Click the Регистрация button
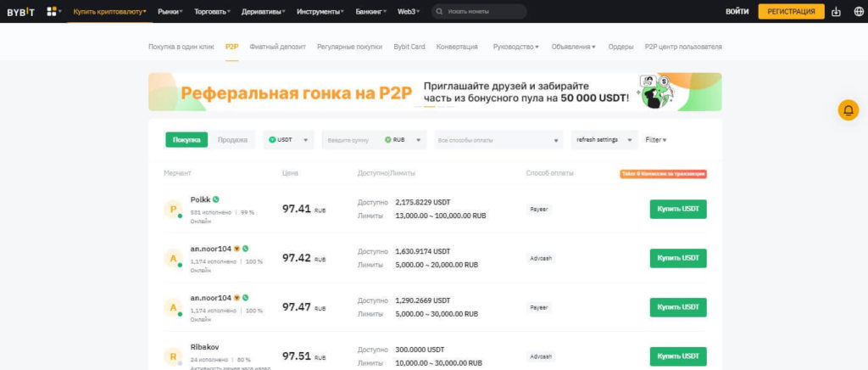This screenshot has height=370, width=868. [791, 12]
